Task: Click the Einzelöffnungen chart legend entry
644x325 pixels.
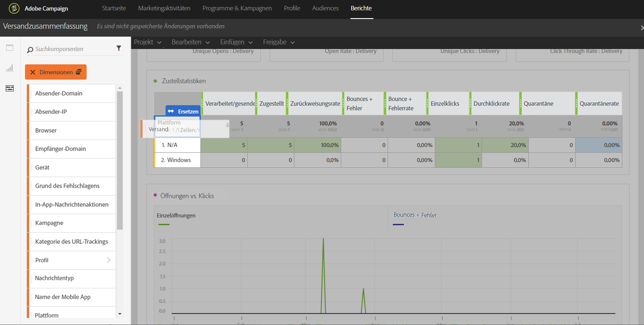Action: (176, 215)
